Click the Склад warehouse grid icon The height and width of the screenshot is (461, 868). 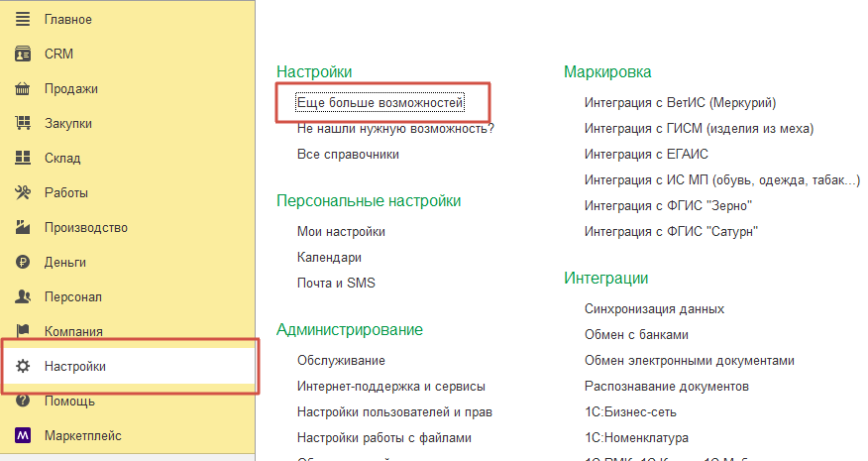pyautogui.click(x=24, y=158)
